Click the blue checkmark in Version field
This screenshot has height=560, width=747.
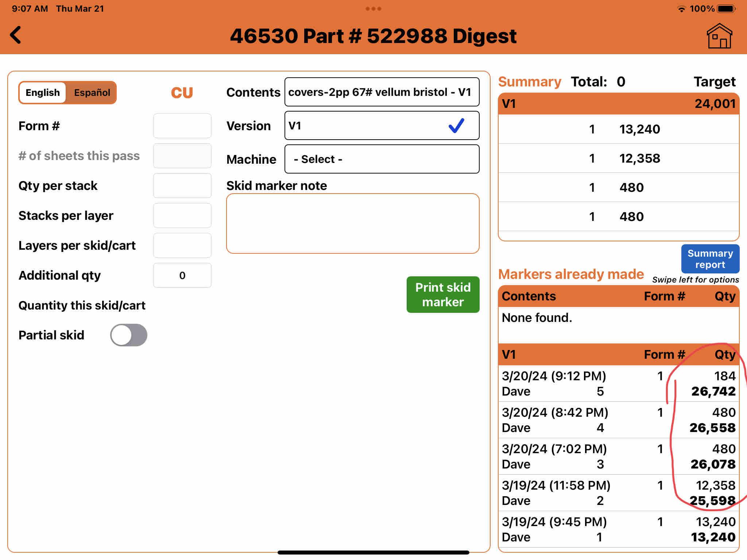click(x=456, y=126)
